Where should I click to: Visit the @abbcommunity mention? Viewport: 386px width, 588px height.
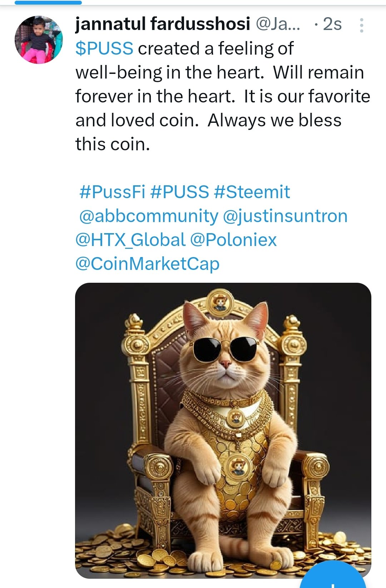[148, 216]
